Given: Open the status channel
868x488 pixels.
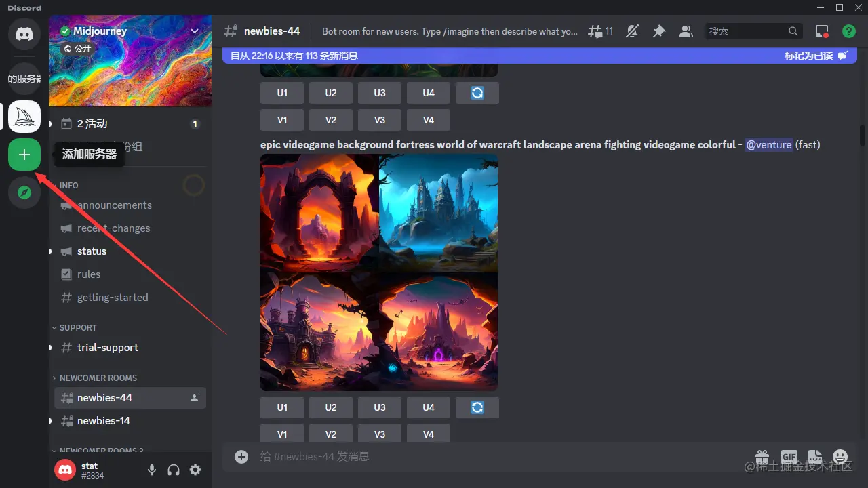Looking at the screenshot, I should (130, 251).
